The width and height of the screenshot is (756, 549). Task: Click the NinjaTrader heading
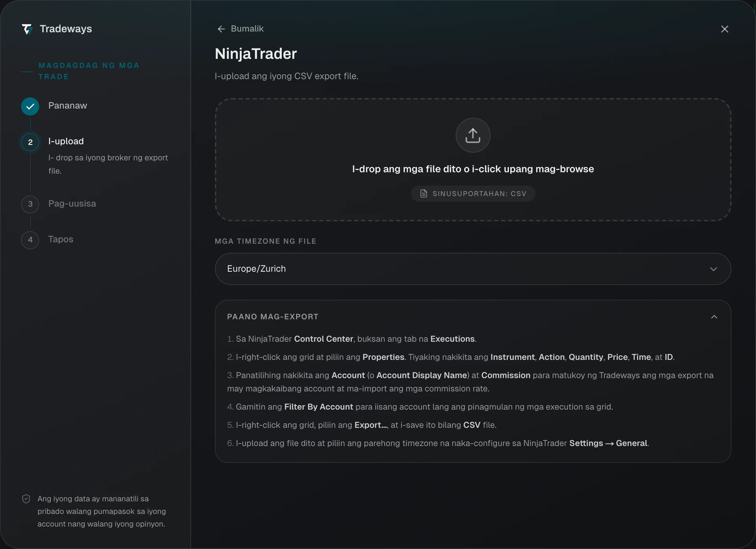click(256, 54)
